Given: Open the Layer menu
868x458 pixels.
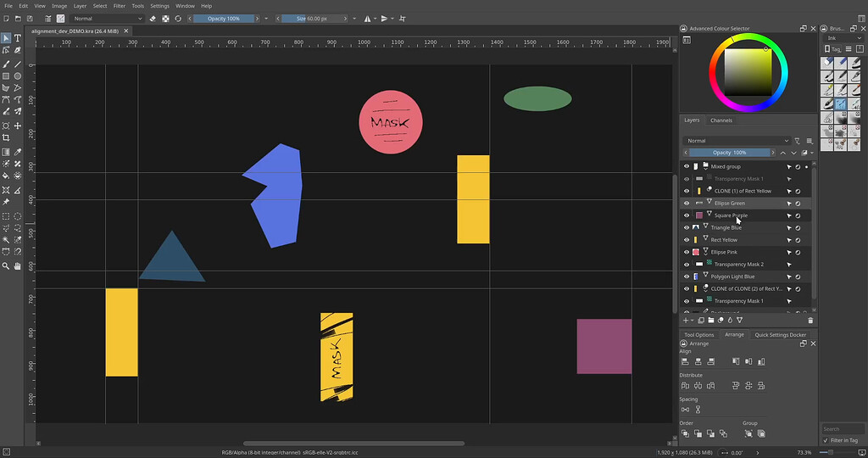Looking at the screenshot, I should [x=80, y=6].
